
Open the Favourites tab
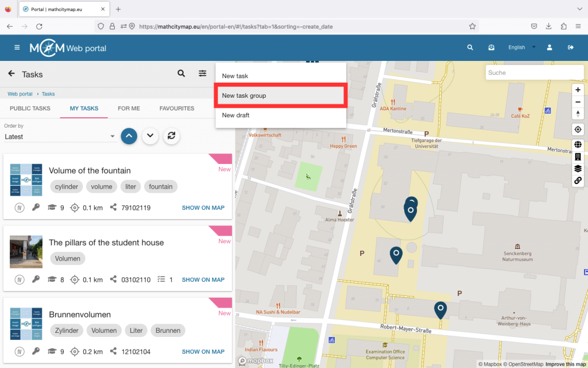click(177, 108)
